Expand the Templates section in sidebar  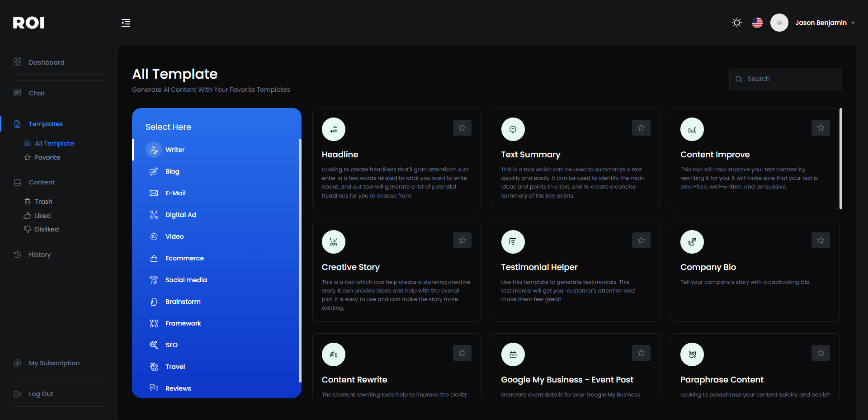coord(46,124)
